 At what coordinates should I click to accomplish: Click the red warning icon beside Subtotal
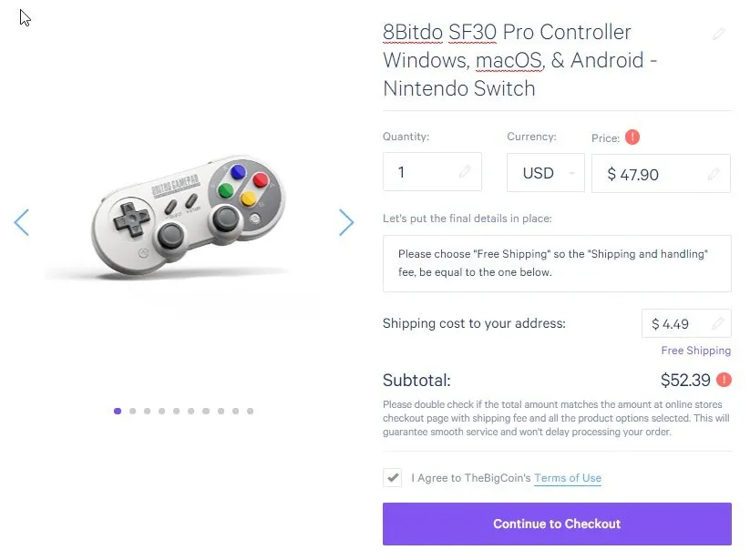click(x=724, y=380)
